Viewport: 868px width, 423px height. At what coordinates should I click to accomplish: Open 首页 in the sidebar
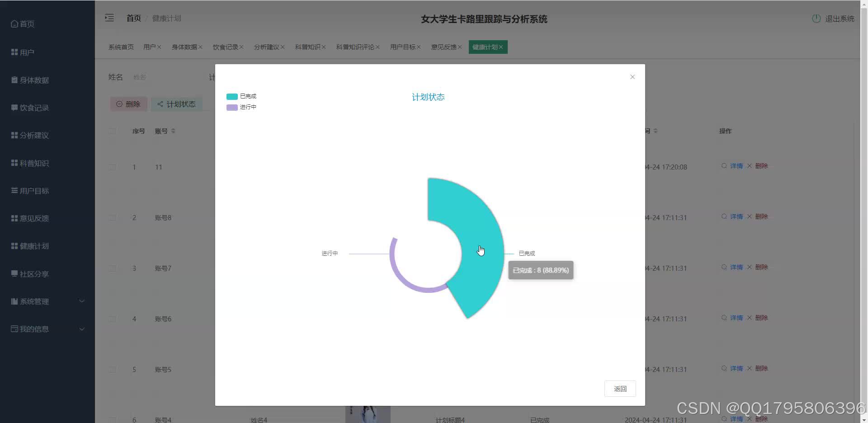tap(47, 24)
